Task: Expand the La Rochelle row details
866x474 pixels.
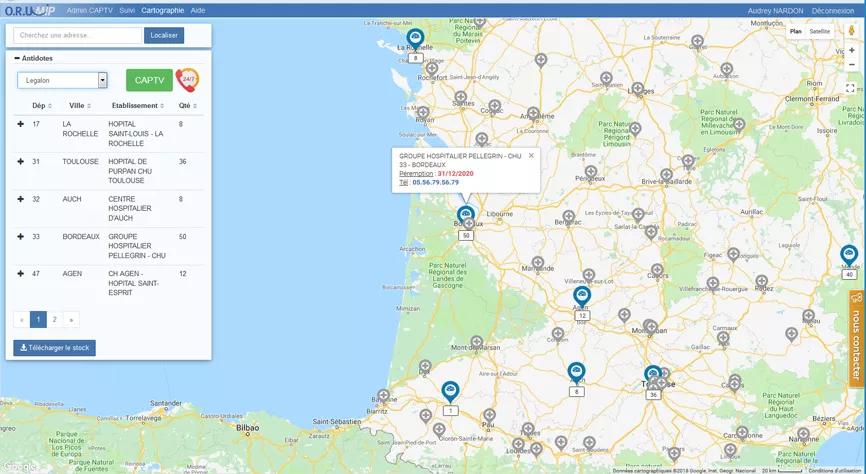Action: click(x=20, y=124)
